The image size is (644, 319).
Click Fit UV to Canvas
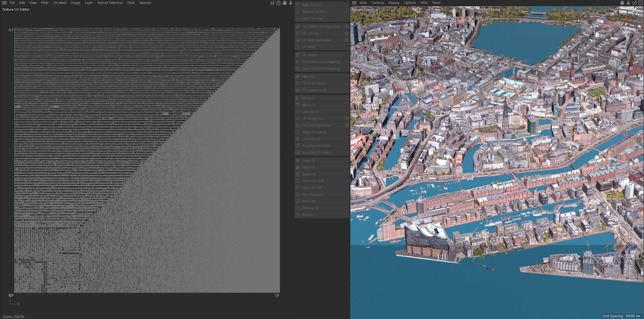322,83
